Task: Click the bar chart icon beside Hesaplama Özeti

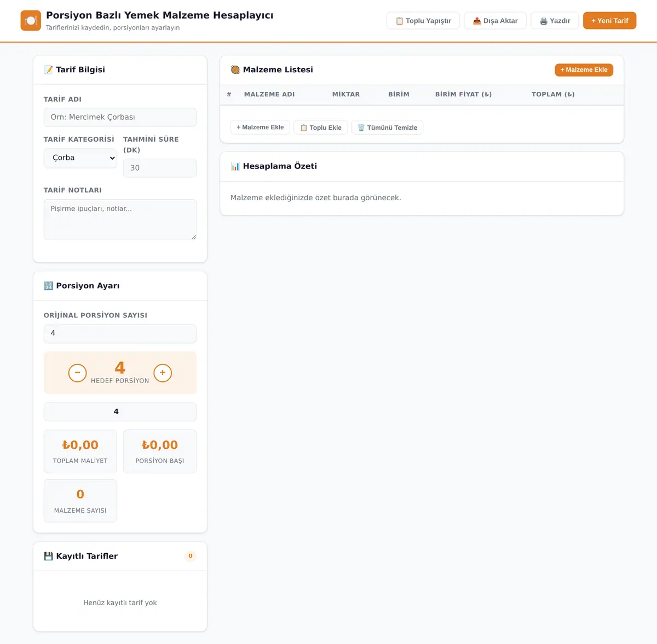Action: [235, 166]
